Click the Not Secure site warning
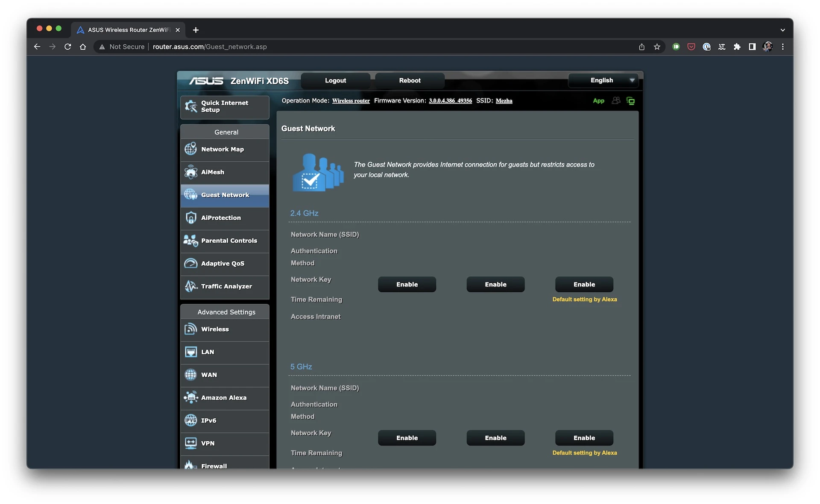 click(122, 47)
